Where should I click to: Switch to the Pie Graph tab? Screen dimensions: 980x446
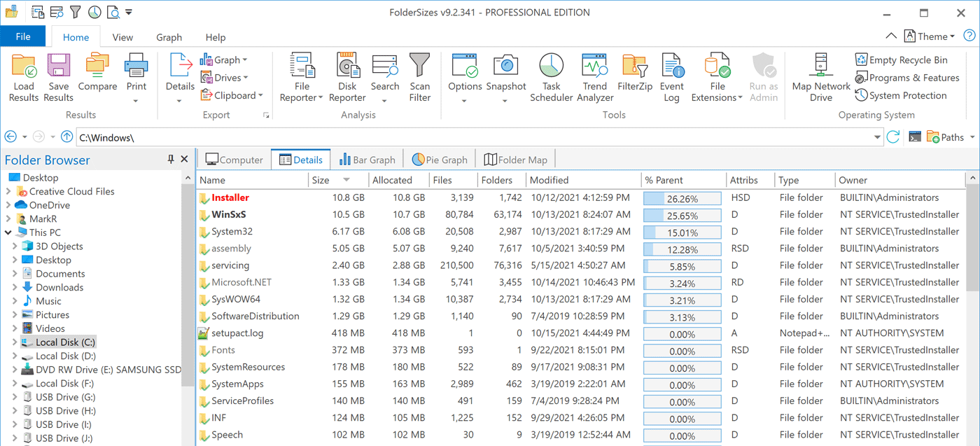tap(440, 159)
